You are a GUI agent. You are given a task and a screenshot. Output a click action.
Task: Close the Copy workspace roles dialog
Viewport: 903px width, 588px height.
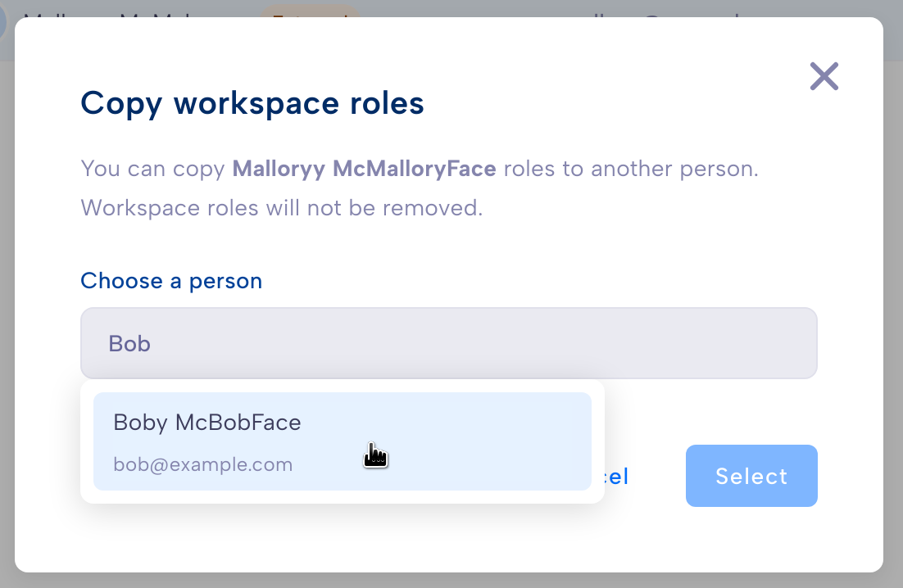[x=824, y=76]
